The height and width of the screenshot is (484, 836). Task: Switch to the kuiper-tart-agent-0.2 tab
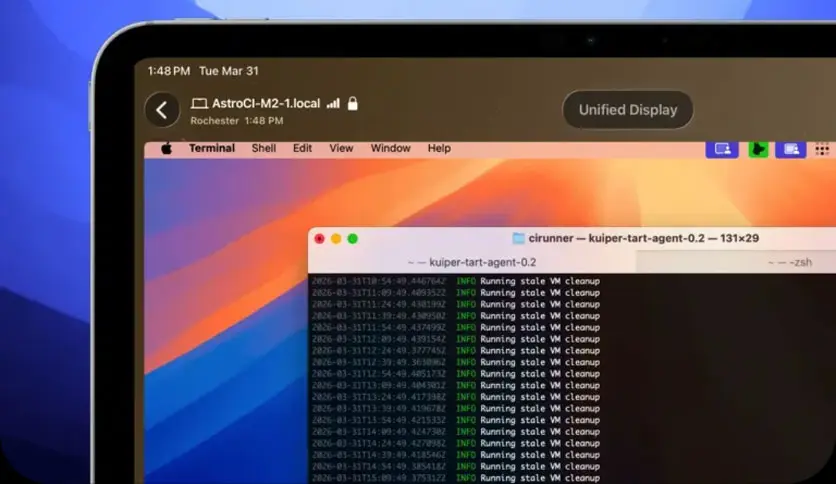[x=472, y=262]
